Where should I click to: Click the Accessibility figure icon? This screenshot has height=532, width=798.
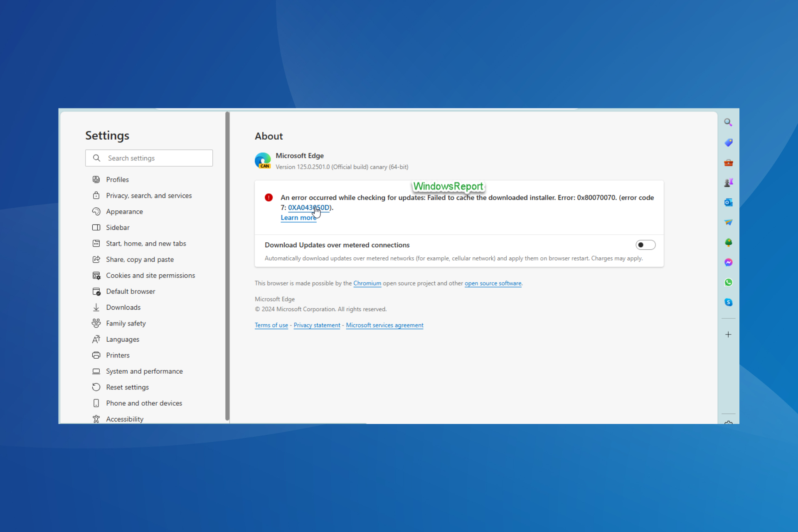tap(96, 419)
